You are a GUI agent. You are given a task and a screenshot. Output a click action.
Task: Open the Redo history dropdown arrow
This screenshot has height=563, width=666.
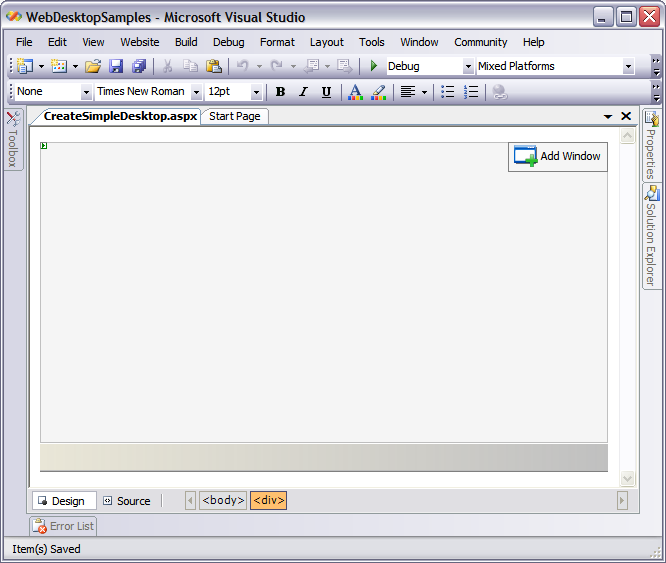[x=293, y=66]
